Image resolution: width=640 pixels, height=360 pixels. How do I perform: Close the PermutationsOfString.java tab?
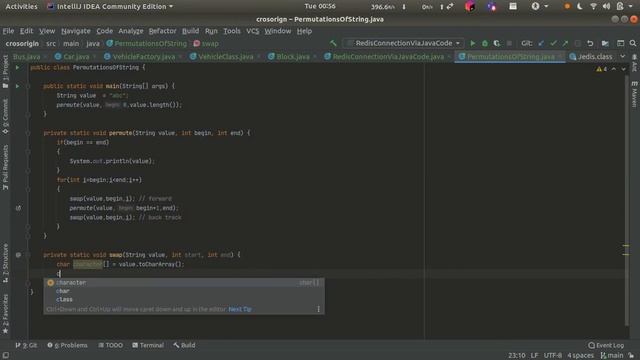(560, 57)
